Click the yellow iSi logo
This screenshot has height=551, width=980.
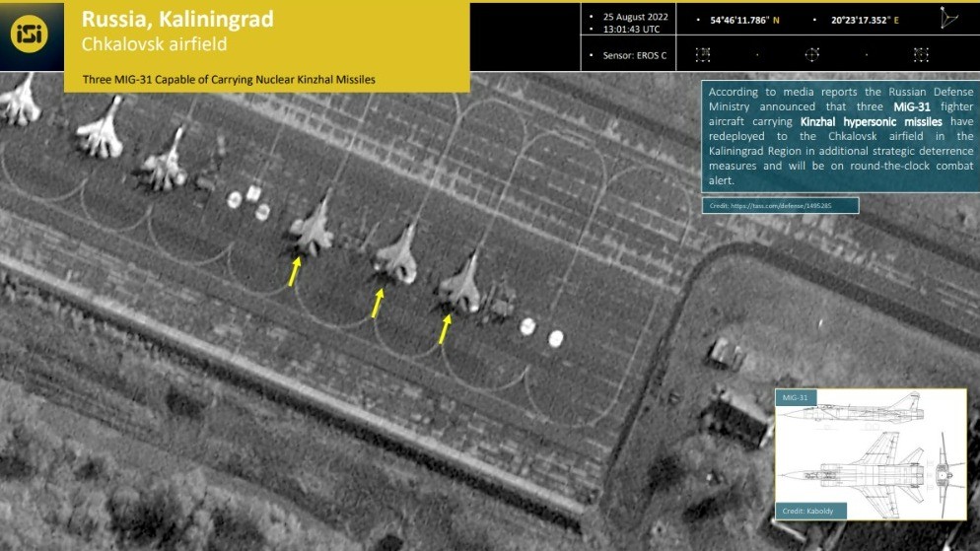29,34
